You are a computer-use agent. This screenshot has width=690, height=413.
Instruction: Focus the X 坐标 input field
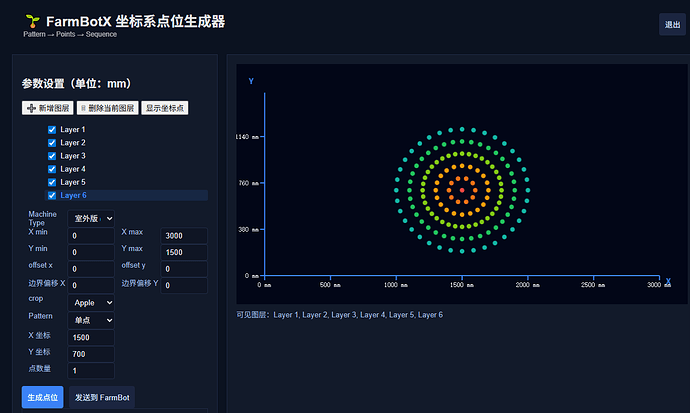(x=90, y=338)
